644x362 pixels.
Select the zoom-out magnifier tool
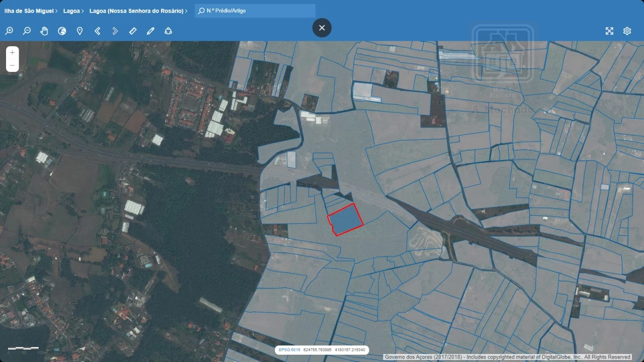coord(27,31)
